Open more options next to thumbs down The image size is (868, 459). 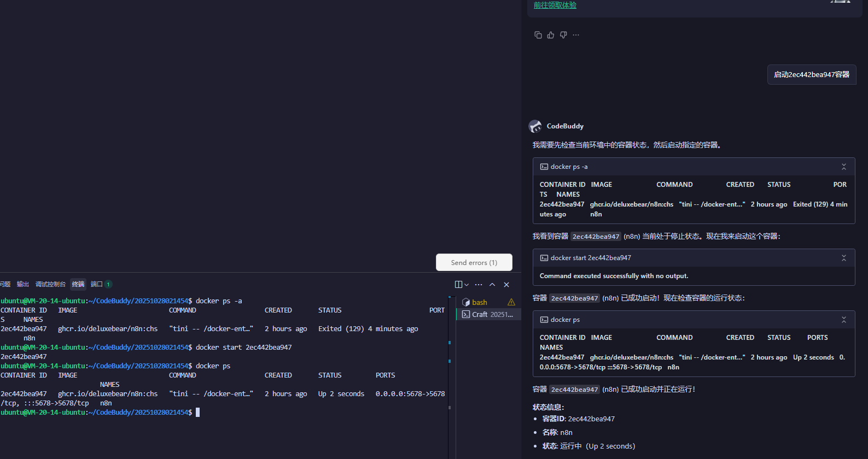(x=576, y=35)
